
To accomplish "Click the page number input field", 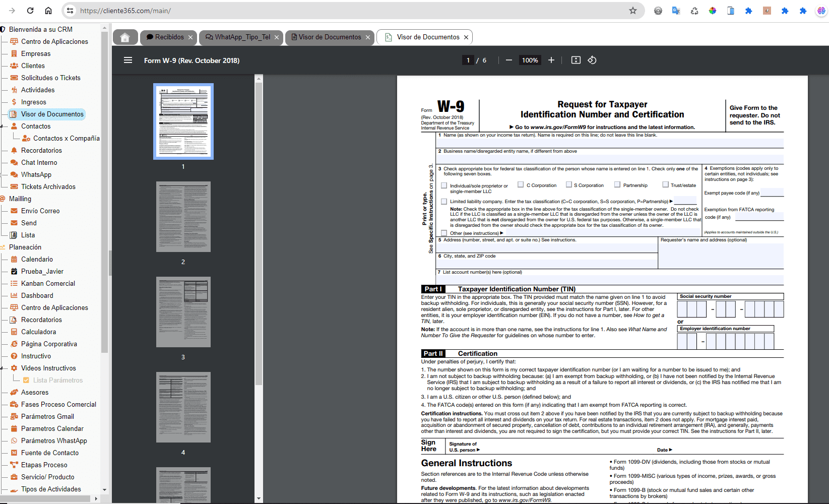I will tap(468, 60).
